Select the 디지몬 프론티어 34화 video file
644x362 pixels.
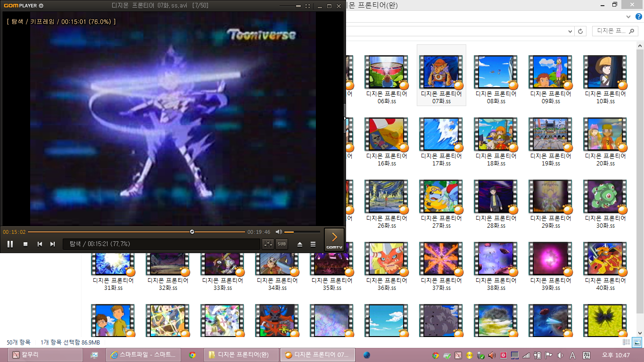(x=277, y=271)
